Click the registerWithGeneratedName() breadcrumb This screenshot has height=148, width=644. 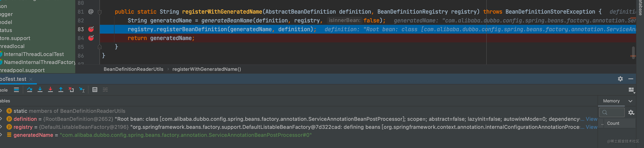pyautogui.click(x=207, y=69)
